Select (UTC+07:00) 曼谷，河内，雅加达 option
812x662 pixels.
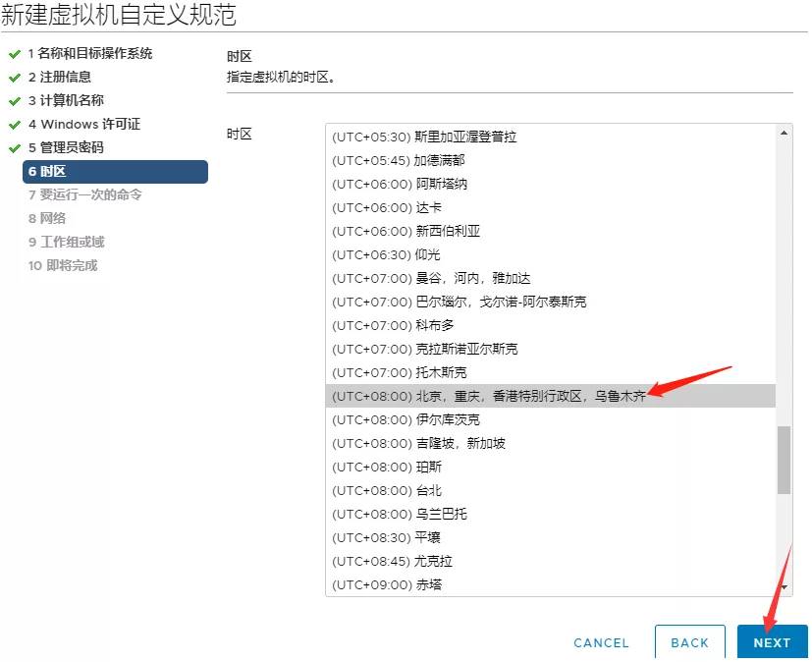[x=431, y=278]
